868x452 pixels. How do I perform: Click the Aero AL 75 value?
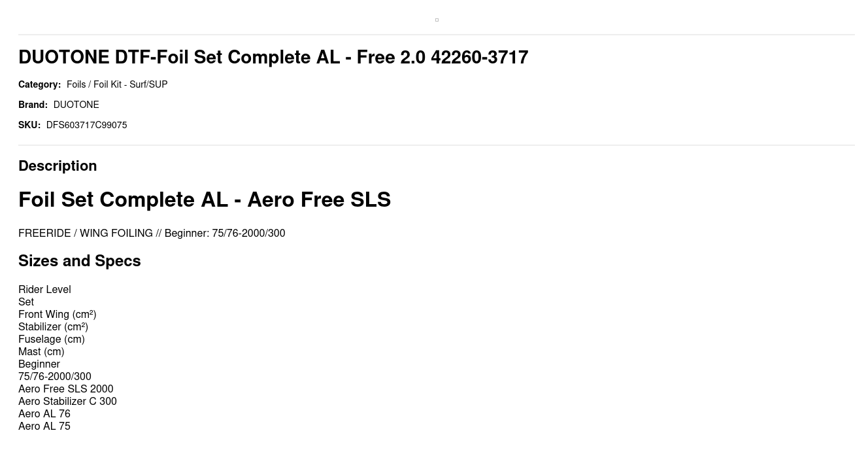click(44, 426)
